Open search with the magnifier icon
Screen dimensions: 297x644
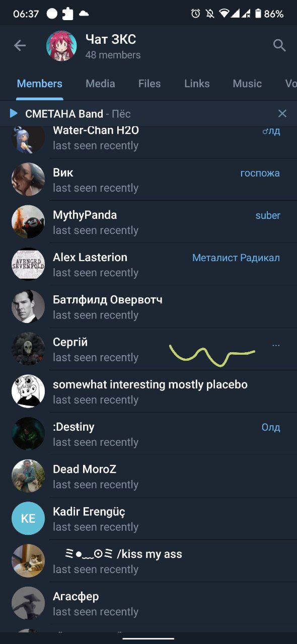coord(279,46)
